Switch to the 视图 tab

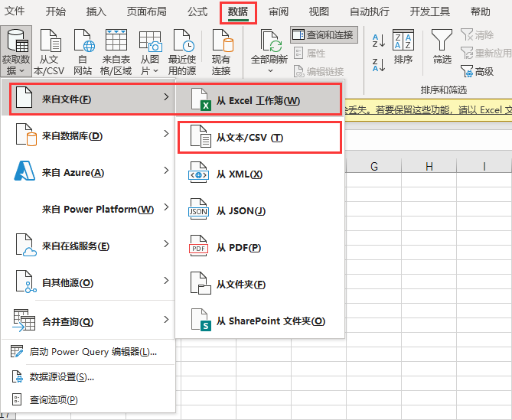(x=318, y=11)
